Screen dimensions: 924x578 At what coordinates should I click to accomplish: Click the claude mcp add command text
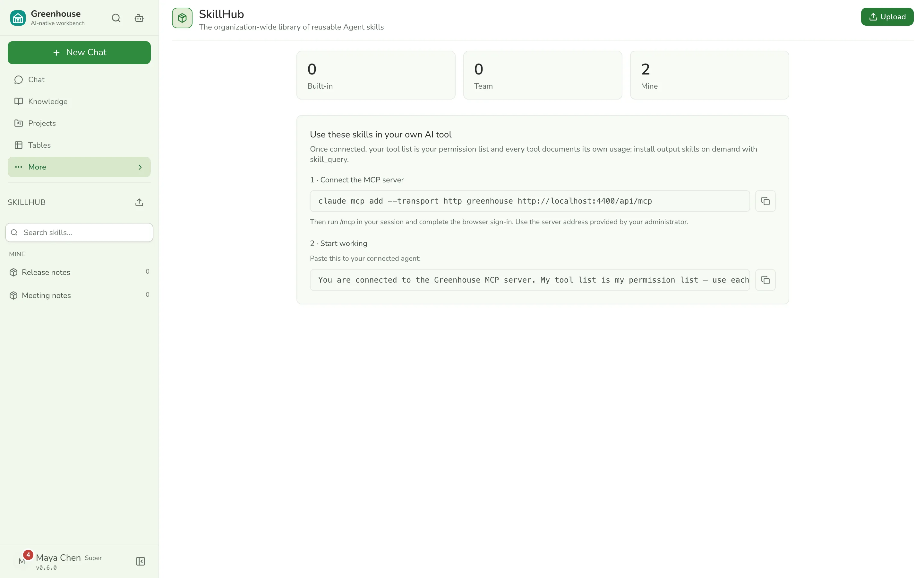tap(485, 201)
